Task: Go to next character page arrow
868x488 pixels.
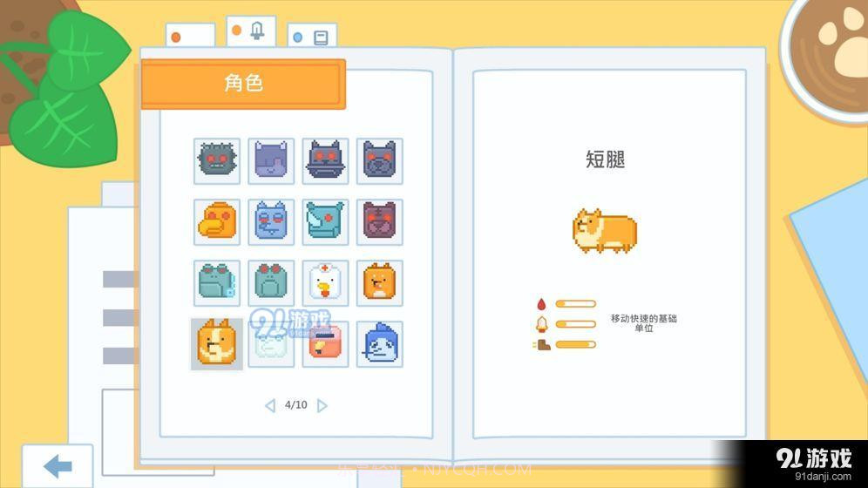Action: point(322,405)
